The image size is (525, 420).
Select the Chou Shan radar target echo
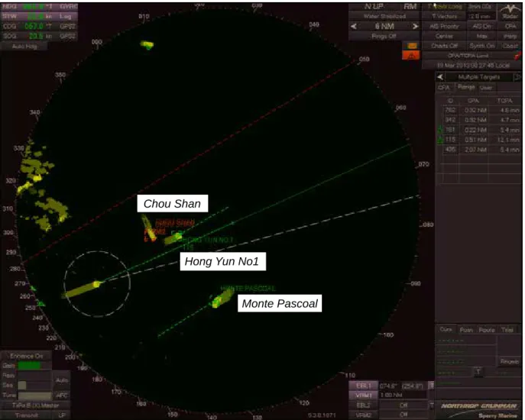(148, 228)
